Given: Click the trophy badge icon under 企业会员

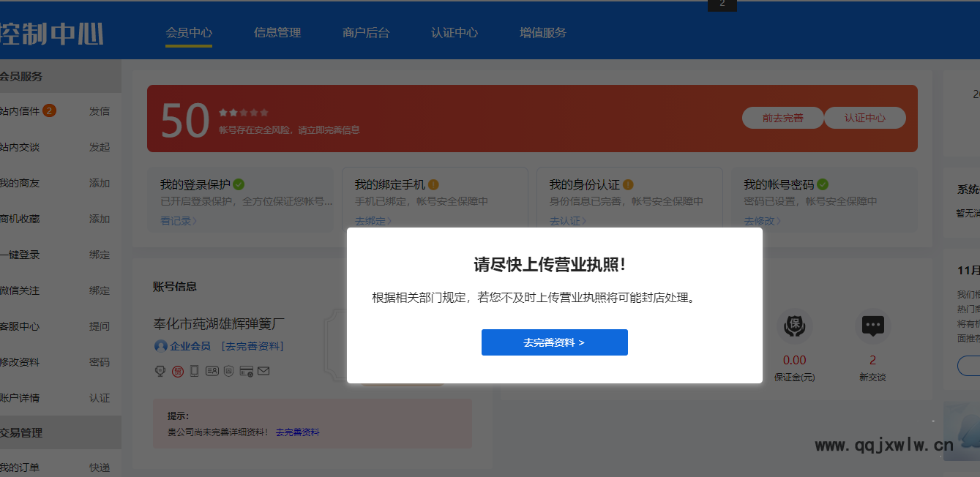Looking at the screenshot, I should point(160,371).
